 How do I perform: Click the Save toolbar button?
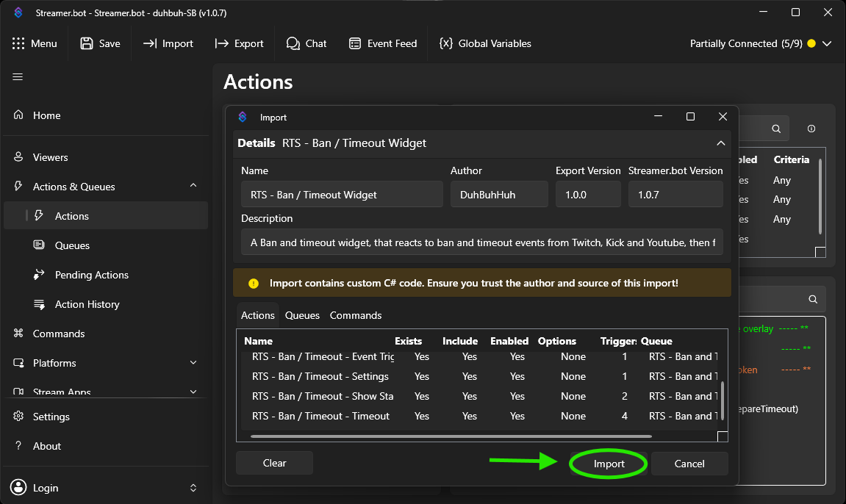(x=101, y=43)
